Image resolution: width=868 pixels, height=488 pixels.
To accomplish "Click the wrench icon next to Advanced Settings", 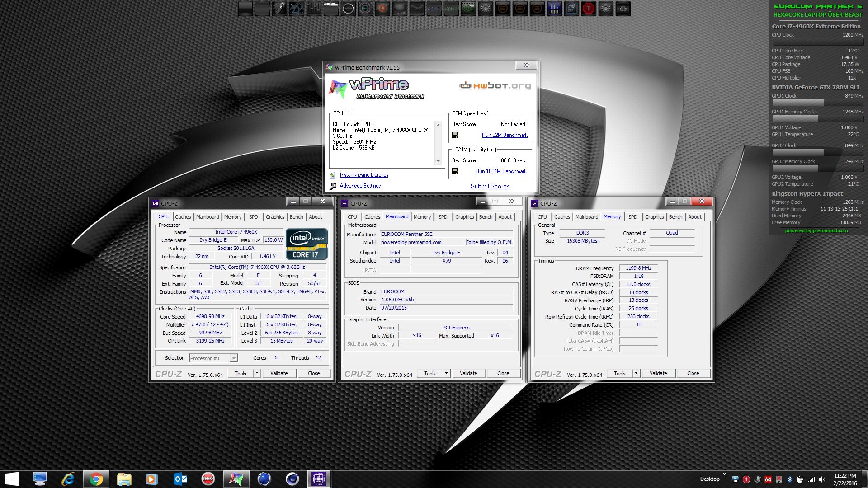I will pyautogui.click(x=333, y=186).
